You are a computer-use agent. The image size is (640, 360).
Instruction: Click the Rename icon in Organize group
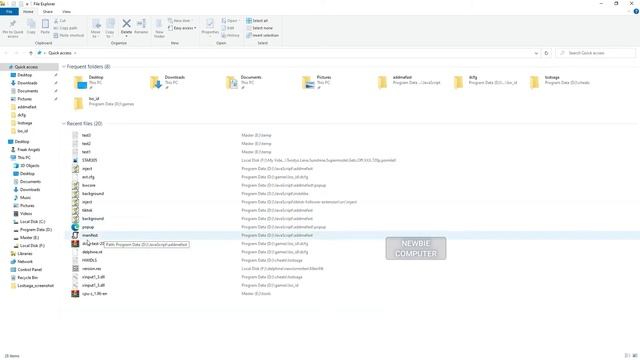click(141, 24)
